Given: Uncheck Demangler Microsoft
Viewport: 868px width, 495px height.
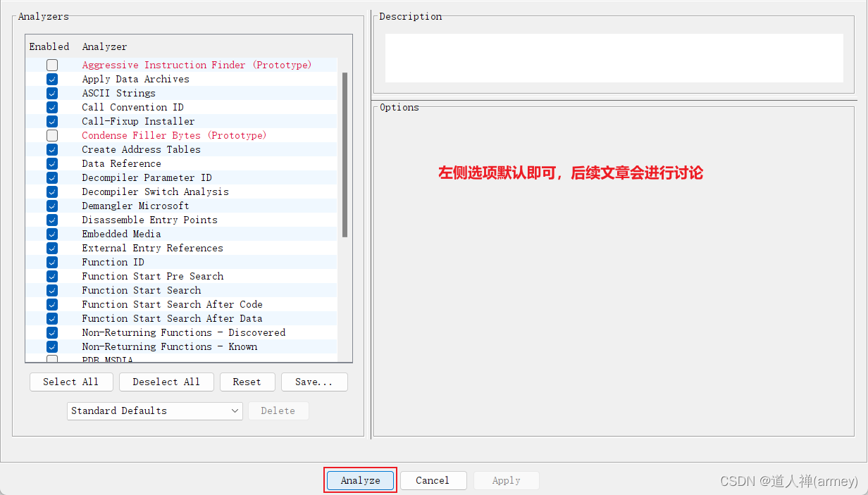Looking at the screenshot, I should [52, 206].
